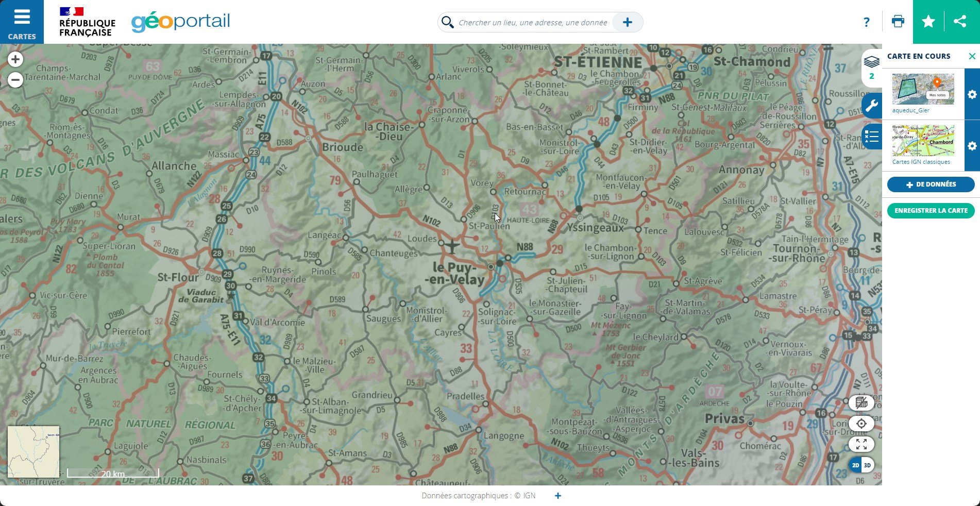
Task: Open settings gear for aqueduc_Gier layer
Action: pos(972,94)
